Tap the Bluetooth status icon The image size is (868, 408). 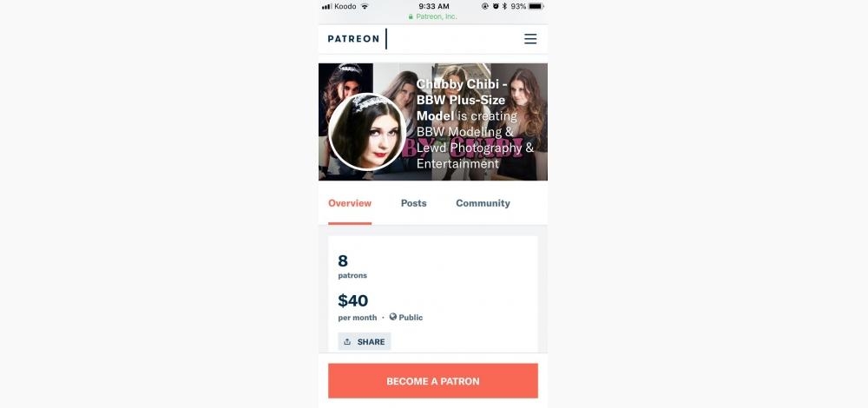[504, 6]
